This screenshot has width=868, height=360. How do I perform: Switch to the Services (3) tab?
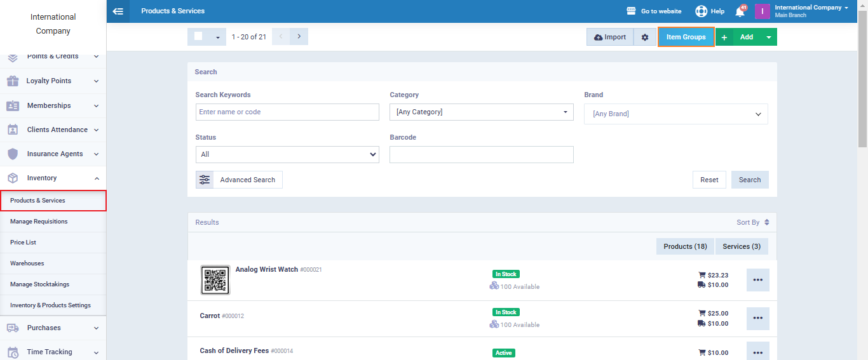coord(741,246)
